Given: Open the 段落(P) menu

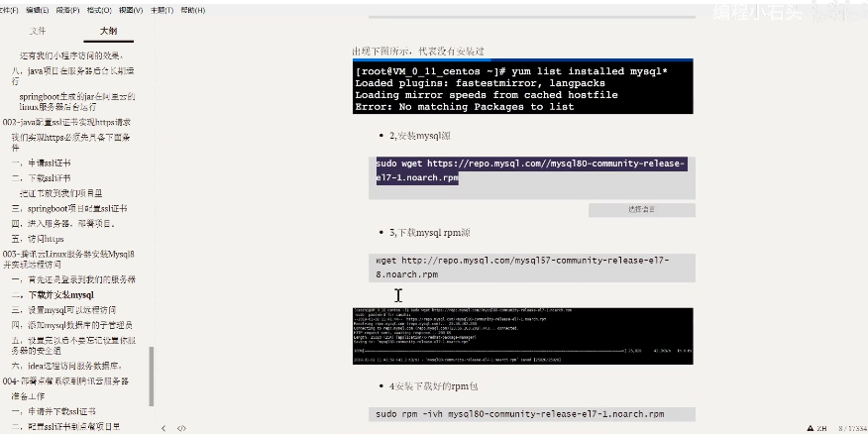Looking at the screenshot, I should pos(68,10).
